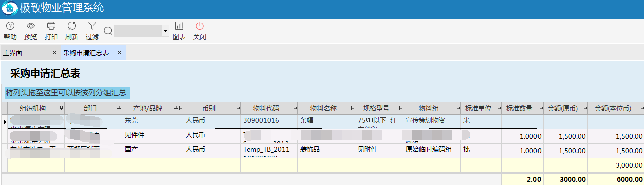Select the 见件件 cell

[x=150, y=136]
